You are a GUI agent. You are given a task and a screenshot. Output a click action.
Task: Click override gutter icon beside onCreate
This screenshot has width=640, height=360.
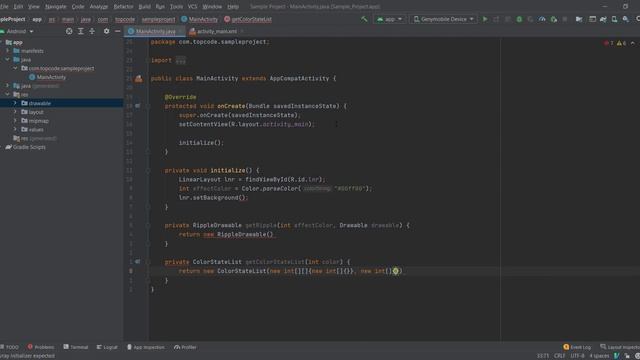[x=138, y=106]
